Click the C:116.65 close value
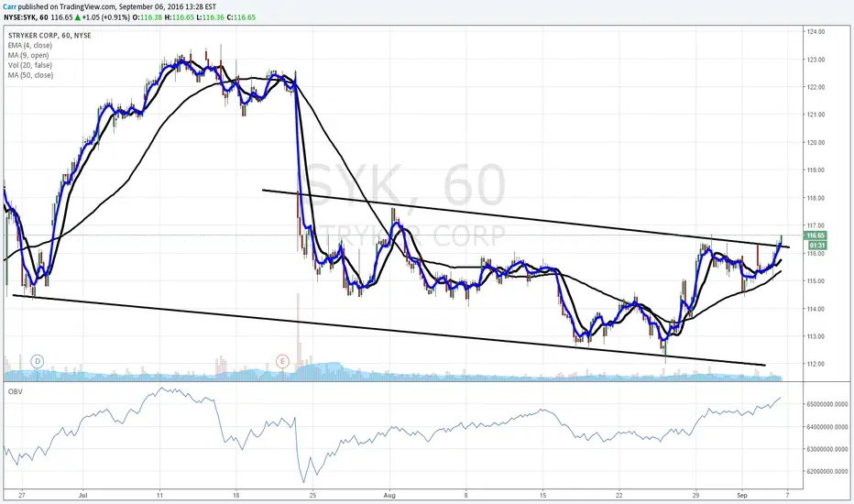The width and height of the screenshot is (854, 504). (241, 16)
